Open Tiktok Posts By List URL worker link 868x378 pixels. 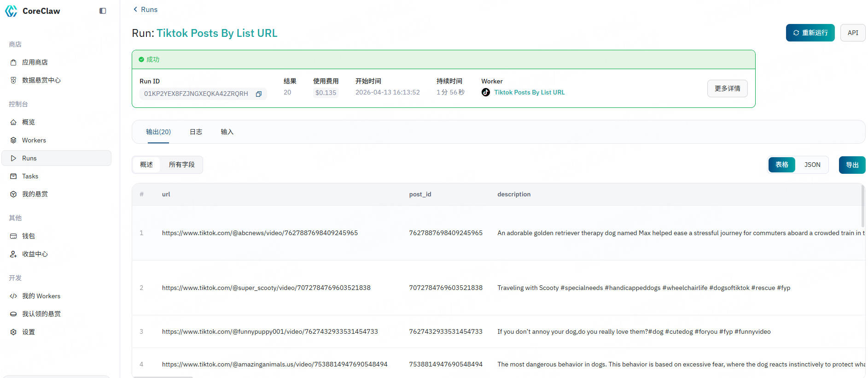[529, 92]
